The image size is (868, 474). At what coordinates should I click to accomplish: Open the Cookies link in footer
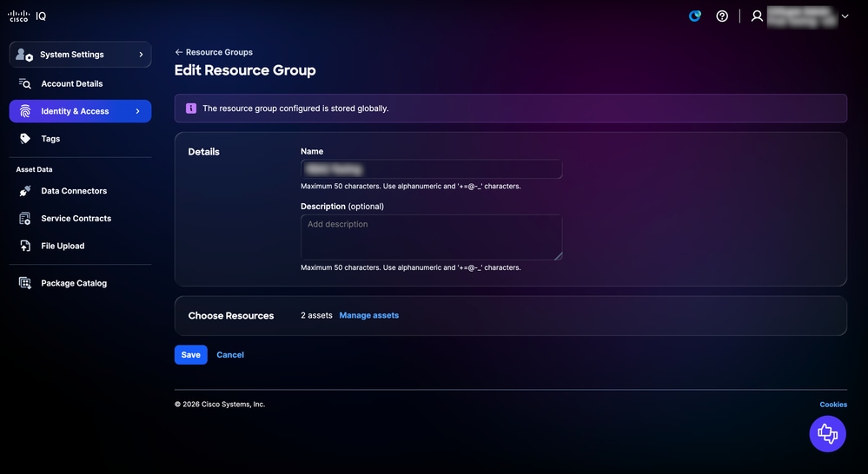tap(833, 405)
